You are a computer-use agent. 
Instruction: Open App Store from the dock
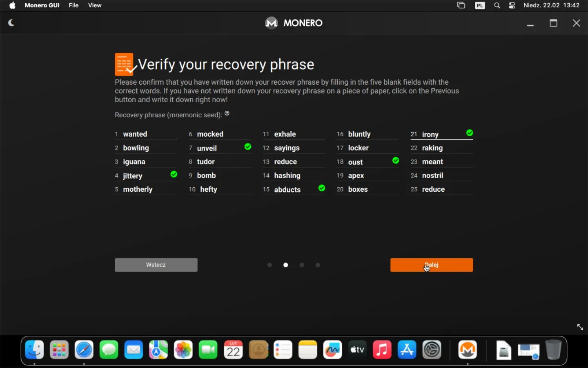pos(407,350)
